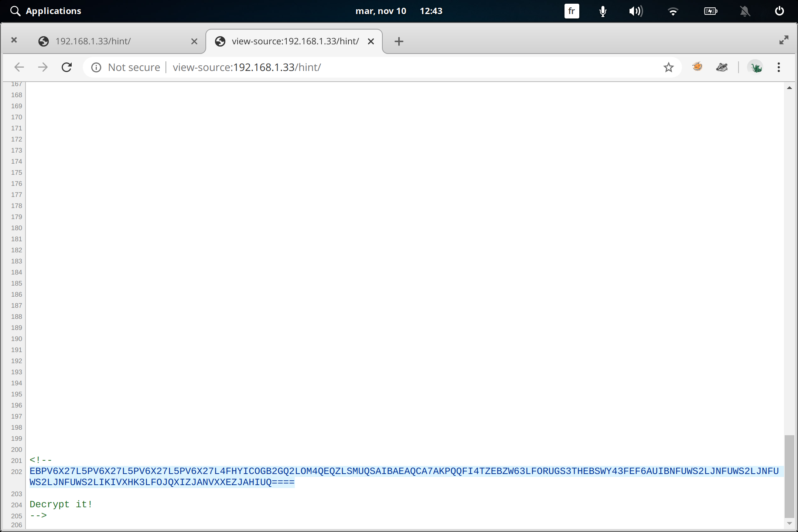Select the Privacy Badger extension icon
Image resolution: width=798 pixels, height=532 pixels.
pos(722,67)
